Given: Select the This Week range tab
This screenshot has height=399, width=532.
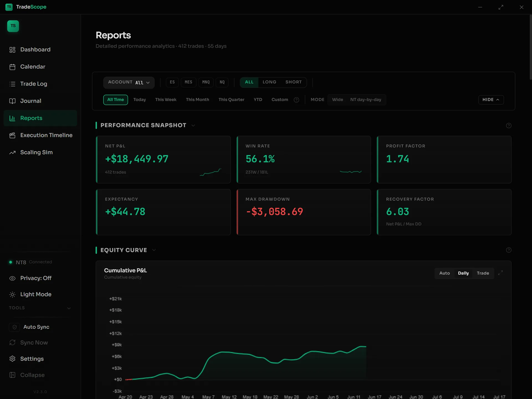Looking at the screenshot, I should point(166,100).
